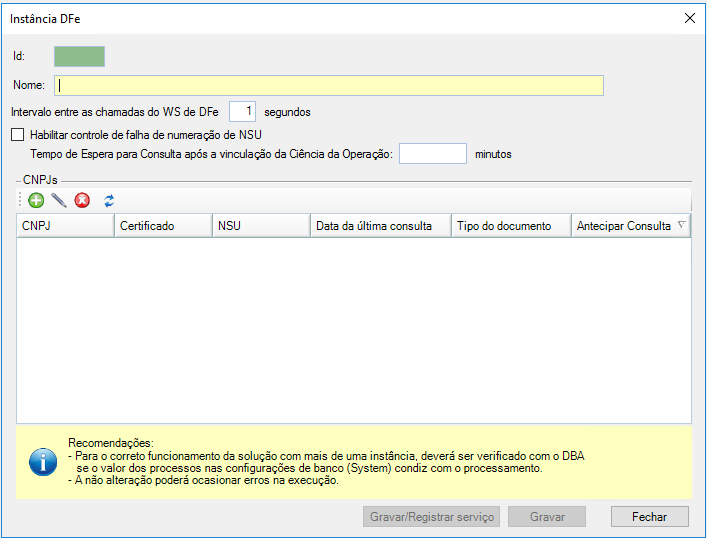Sort by Certificado column header
Screen dimensions: 707x538
click(164, 226)
